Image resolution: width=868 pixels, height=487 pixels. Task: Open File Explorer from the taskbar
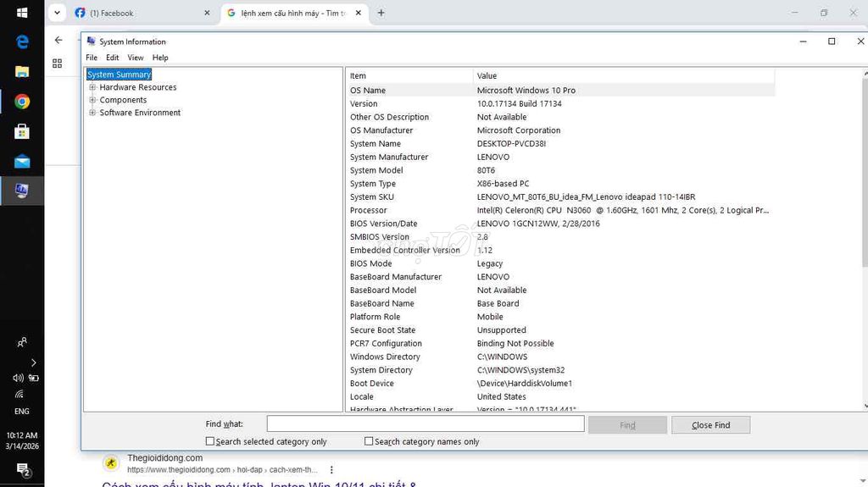click(22, 71)
